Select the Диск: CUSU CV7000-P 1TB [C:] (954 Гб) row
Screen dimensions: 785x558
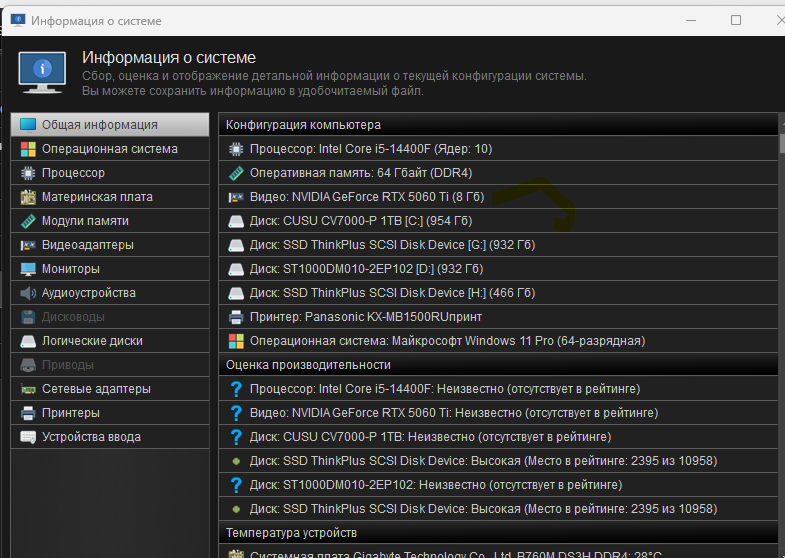coord(498,221)
